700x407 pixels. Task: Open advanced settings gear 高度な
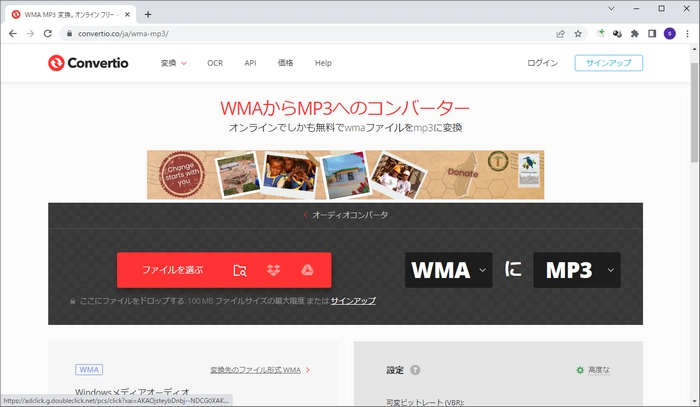(x=593, y=370)
